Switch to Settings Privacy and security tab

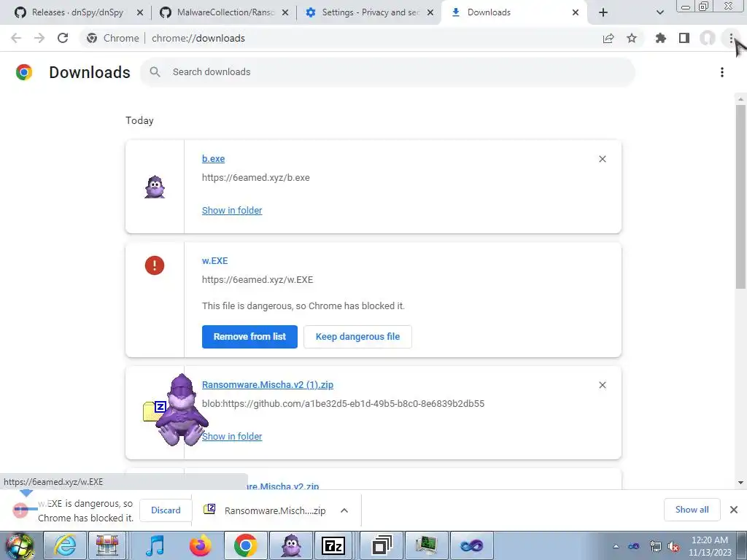click(365, 12)
